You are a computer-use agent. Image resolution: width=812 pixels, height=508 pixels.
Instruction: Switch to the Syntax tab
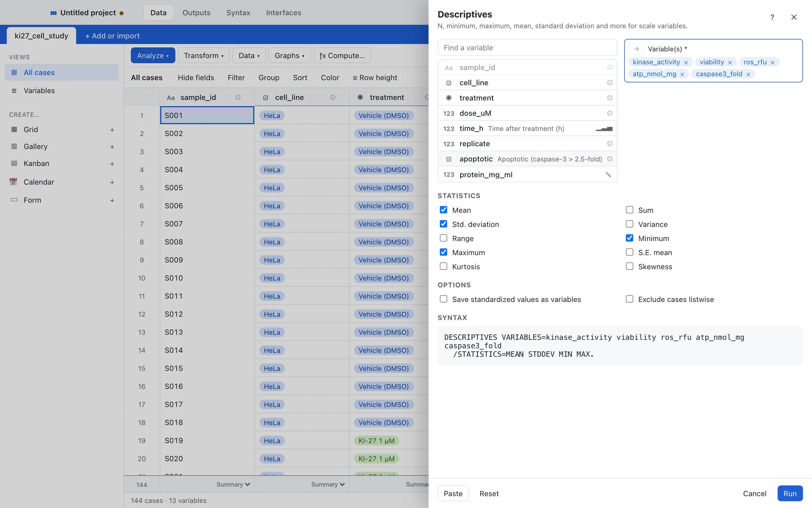[238, 13]
